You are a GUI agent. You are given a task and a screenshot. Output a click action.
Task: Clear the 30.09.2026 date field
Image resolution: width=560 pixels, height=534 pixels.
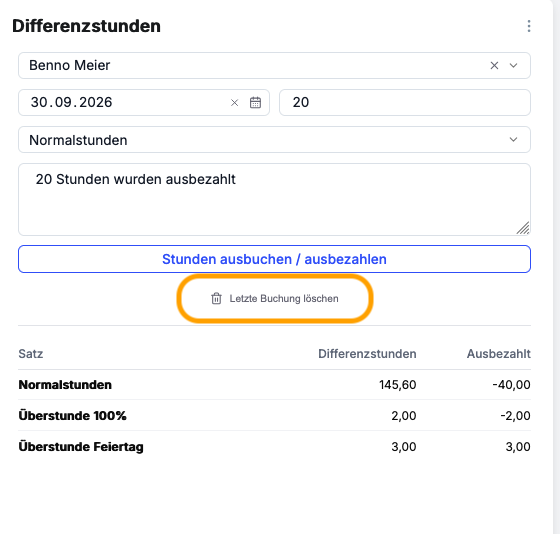pos(234,103)
